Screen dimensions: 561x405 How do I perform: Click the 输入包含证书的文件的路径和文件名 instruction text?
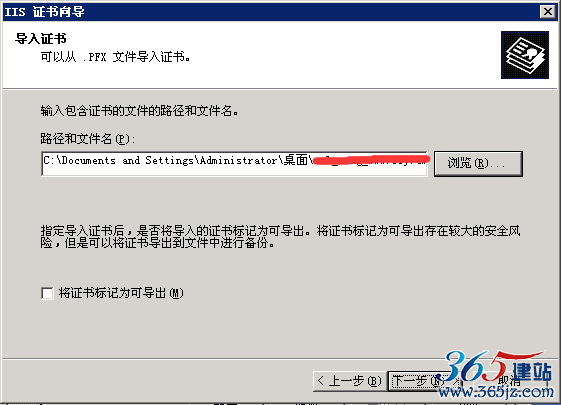(140, 111)
